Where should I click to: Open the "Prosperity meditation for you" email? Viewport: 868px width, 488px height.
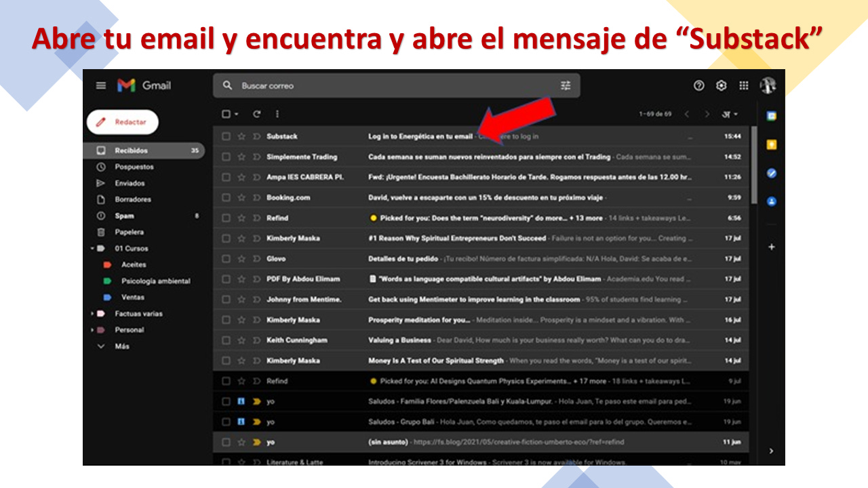481,320
